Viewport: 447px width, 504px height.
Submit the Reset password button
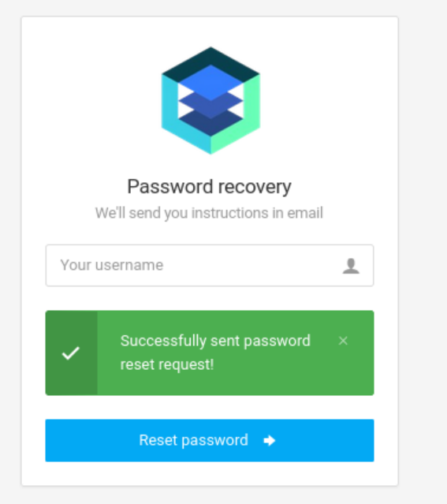click(210, 440)
